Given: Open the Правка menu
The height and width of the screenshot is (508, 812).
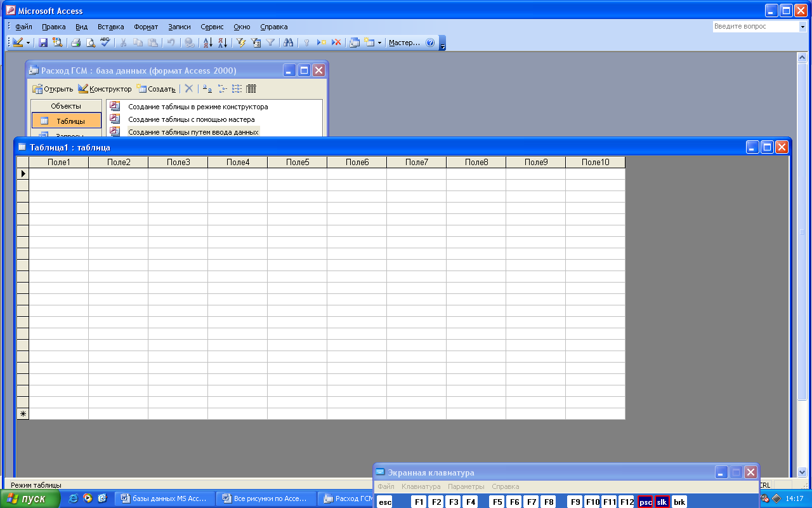Looking at the screenshot, I should coord(54,27).
